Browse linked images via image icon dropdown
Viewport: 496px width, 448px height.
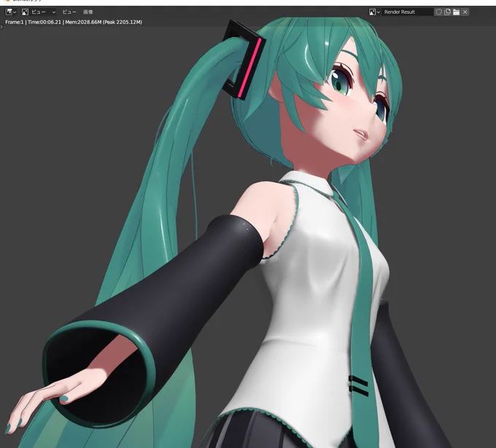374,12
